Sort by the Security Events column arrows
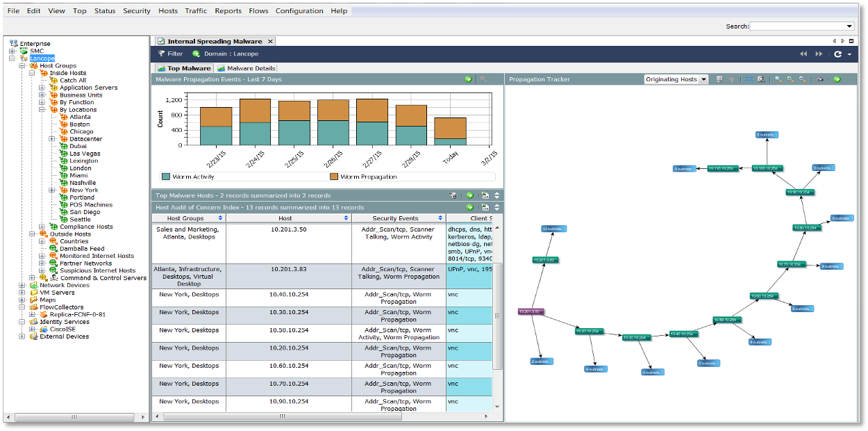 [x=440, y=218]
